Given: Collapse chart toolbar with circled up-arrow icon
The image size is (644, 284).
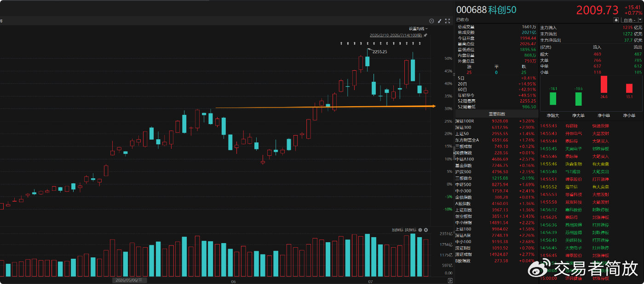Looking at the screenshot, I should pos(431,21).
